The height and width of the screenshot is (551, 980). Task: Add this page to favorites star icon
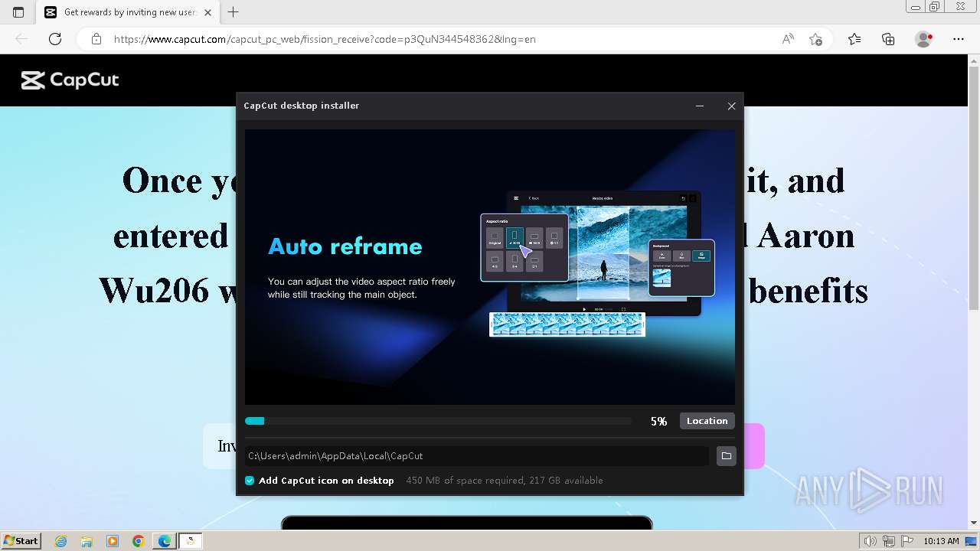click(815, 39)
